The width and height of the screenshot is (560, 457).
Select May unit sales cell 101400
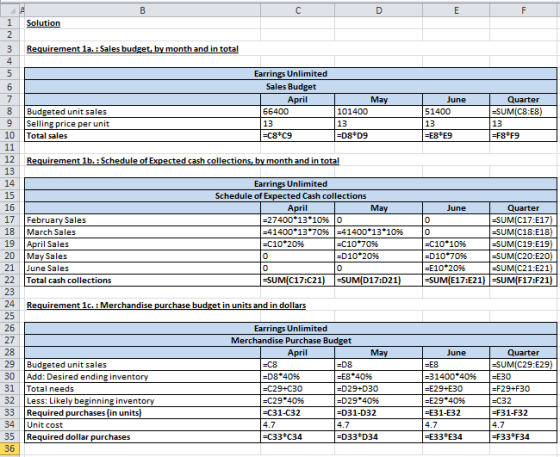pyautogui.click(x=379, y=112)
